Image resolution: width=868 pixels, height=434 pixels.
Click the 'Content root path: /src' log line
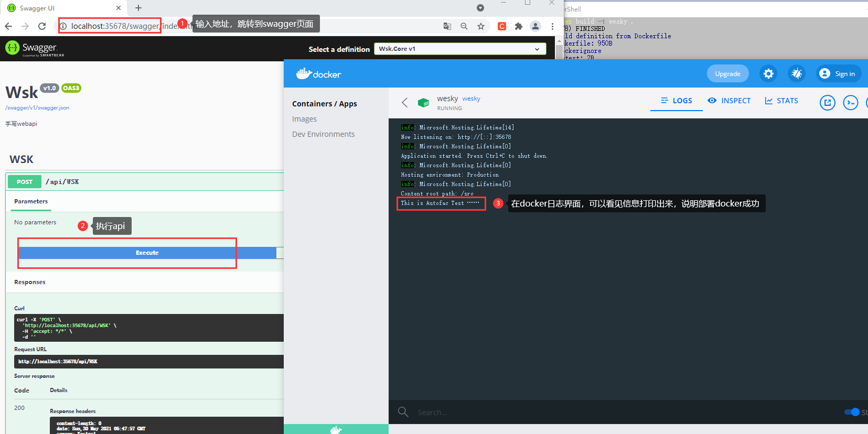(x=437, y=194)
